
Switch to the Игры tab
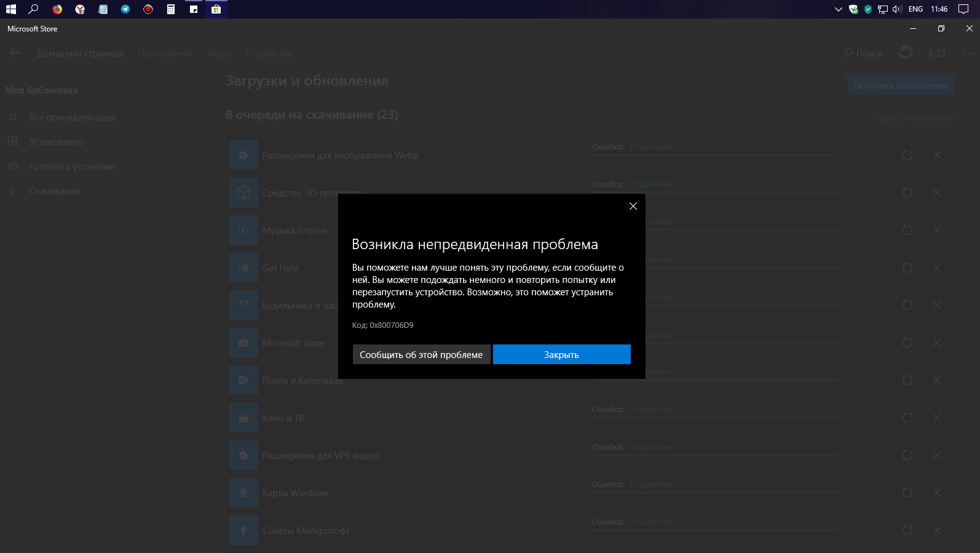click(219, 54)
